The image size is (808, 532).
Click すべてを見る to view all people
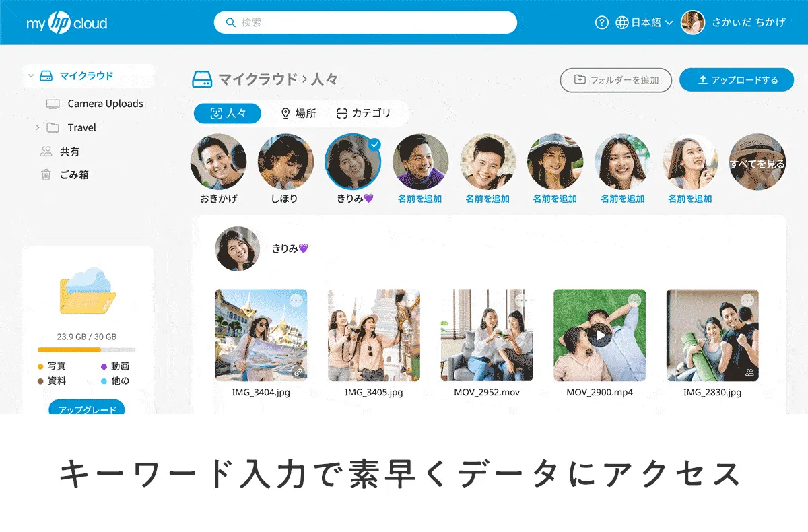(757, 162)
